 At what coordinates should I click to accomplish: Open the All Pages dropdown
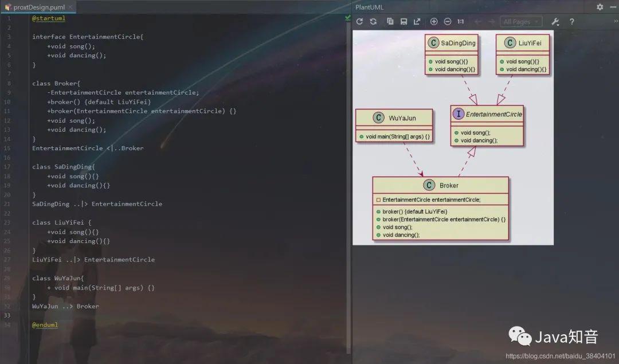[x=521, y=21]
